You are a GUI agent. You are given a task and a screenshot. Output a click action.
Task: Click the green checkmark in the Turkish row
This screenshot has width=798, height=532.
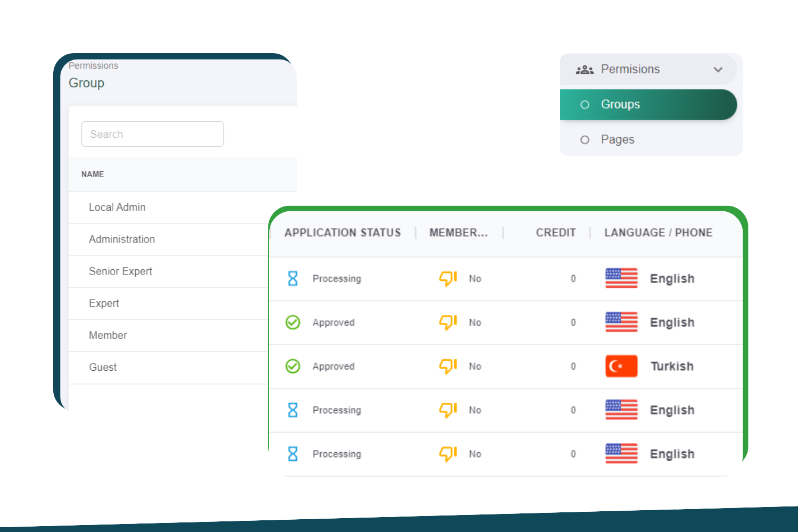tap(293, 367)
